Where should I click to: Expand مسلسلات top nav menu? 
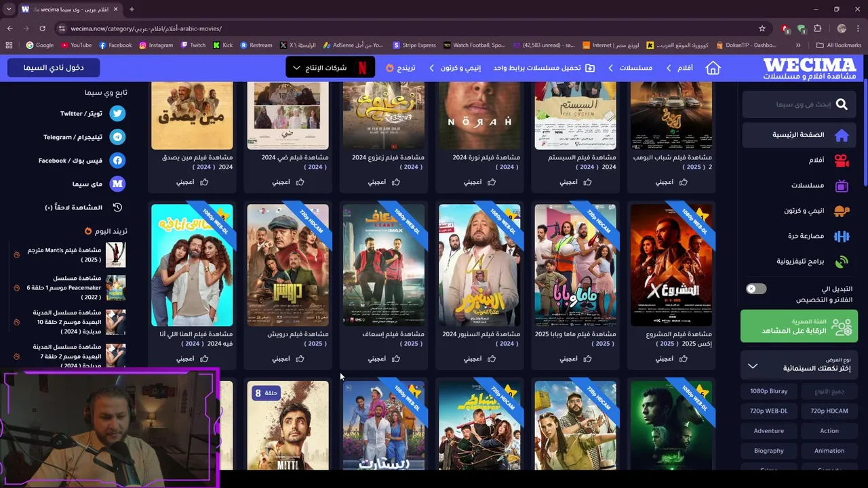click(629, 68)
